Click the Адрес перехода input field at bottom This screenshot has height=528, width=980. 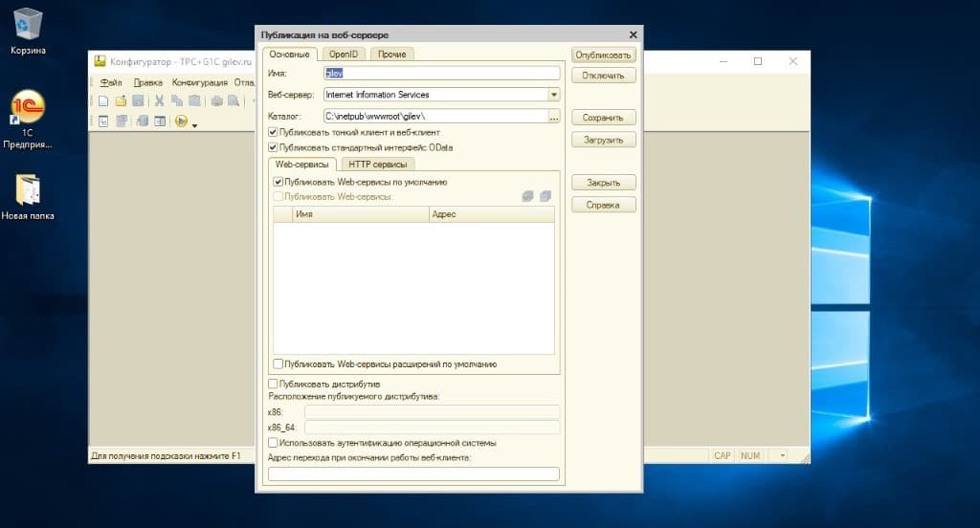[413, 474]
